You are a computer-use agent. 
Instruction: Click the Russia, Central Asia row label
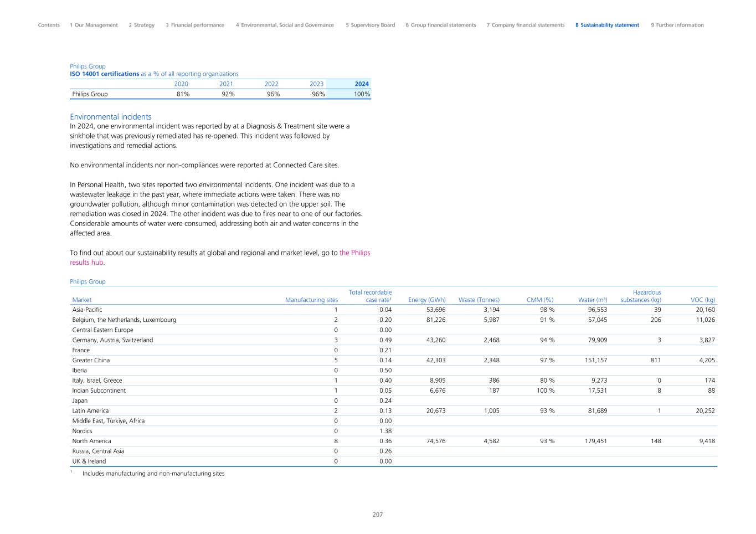(x=98, y=451)
